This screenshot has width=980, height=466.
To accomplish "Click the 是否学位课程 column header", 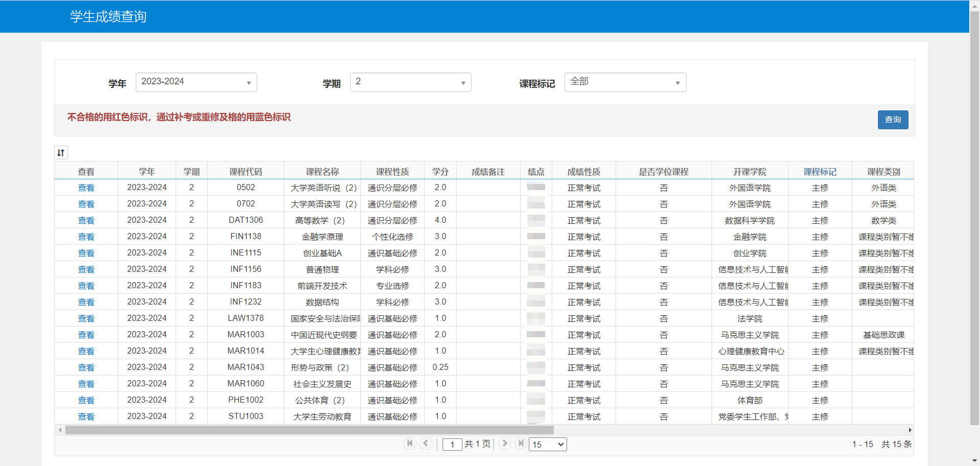I will point(664,172).
